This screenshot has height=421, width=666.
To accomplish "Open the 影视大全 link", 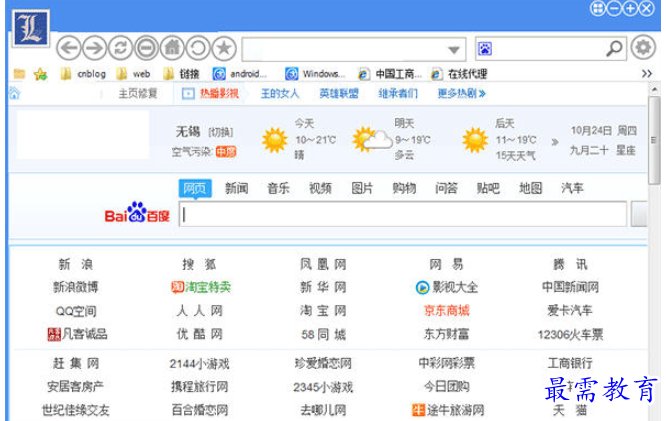I will pos(446,287).
